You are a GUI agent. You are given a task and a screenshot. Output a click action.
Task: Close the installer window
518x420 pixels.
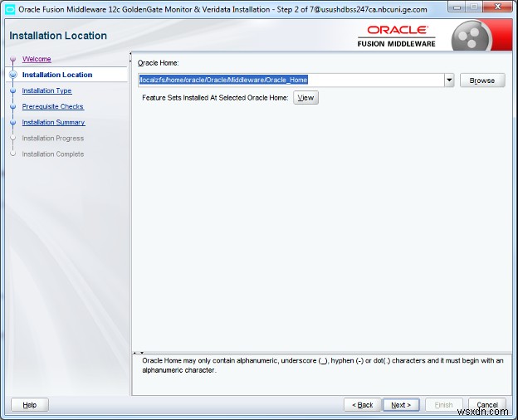(x=498, y=7)
